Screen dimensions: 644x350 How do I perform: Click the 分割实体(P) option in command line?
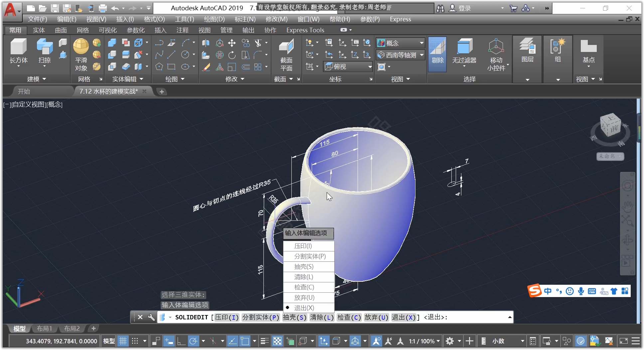click(260, 317)
